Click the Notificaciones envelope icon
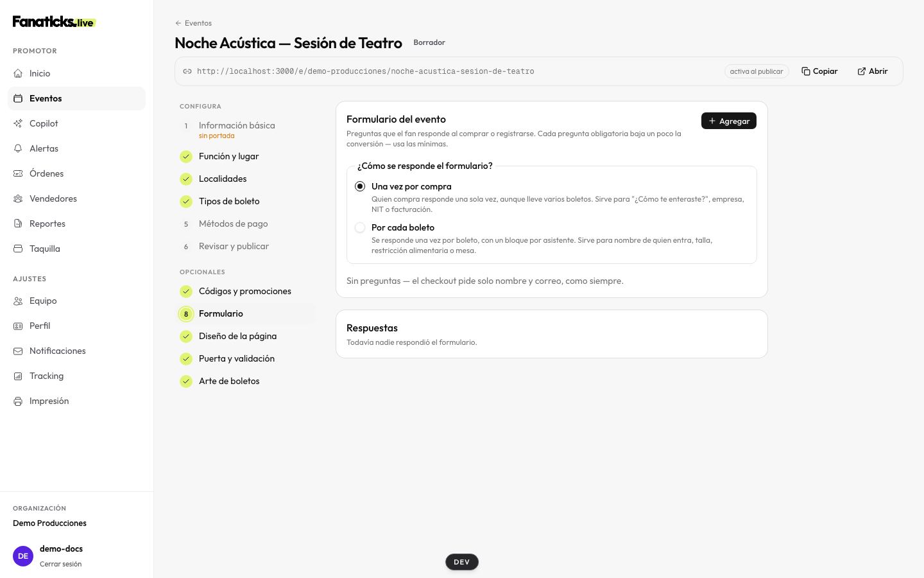This screenshot has width=924, height=578. point(18,351)
